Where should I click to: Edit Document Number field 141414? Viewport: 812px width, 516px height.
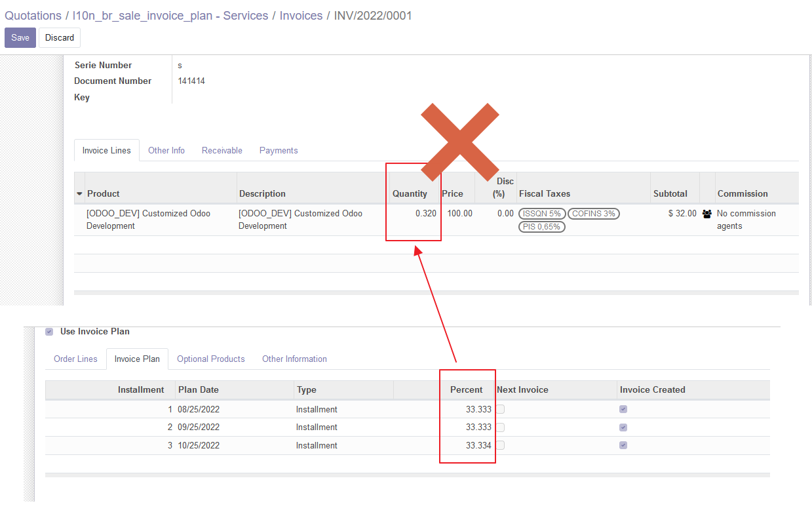191,81
